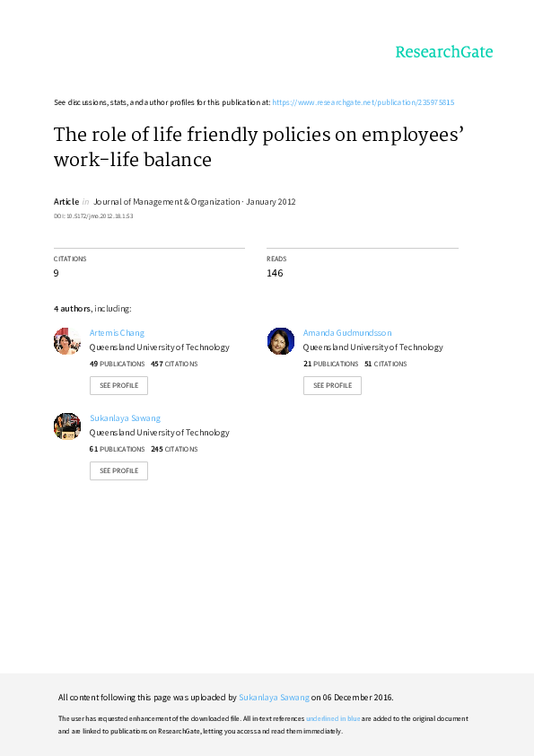Click SEE PROFILE under Sukanlaya Sawang
Screen dimensions: 534x756
click(118, 470)
